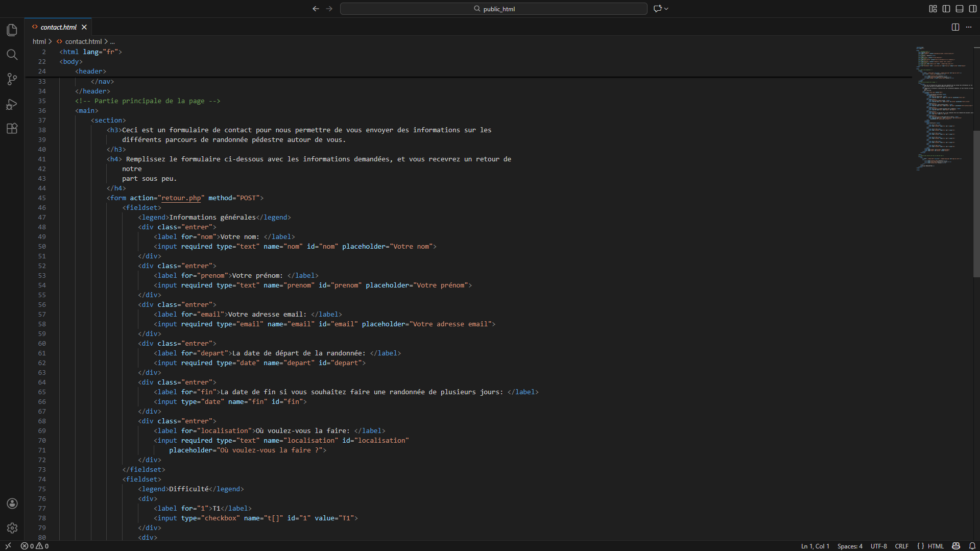This screenshot has width=980, height=551.
Task: Open the Run and Debug view
Action: coord(12,104)
